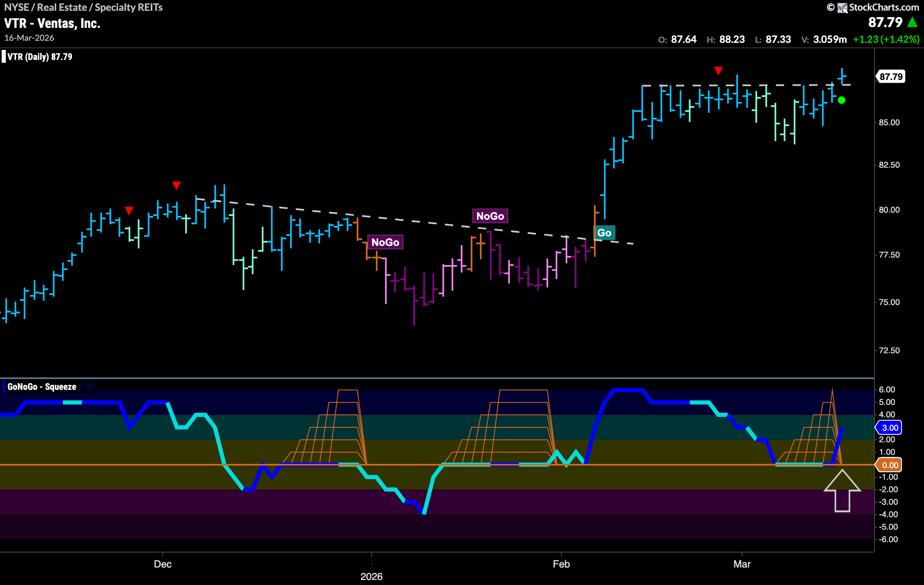This screenshot has height=585, width=924.
Task: Click the -6.00 oscillator axis label
Action: tap(888, 540)
